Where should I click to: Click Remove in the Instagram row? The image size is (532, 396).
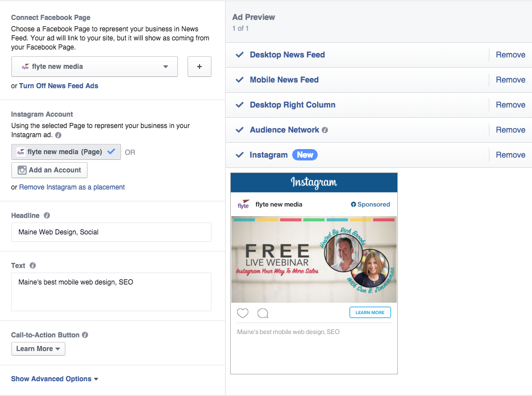[x=510, y=155]
